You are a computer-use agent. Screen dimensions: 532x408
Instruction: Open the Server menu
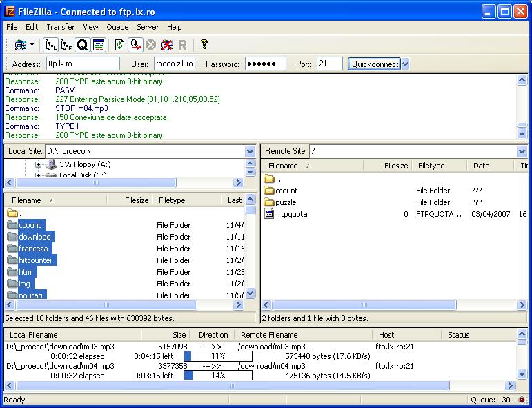point(148,27)
